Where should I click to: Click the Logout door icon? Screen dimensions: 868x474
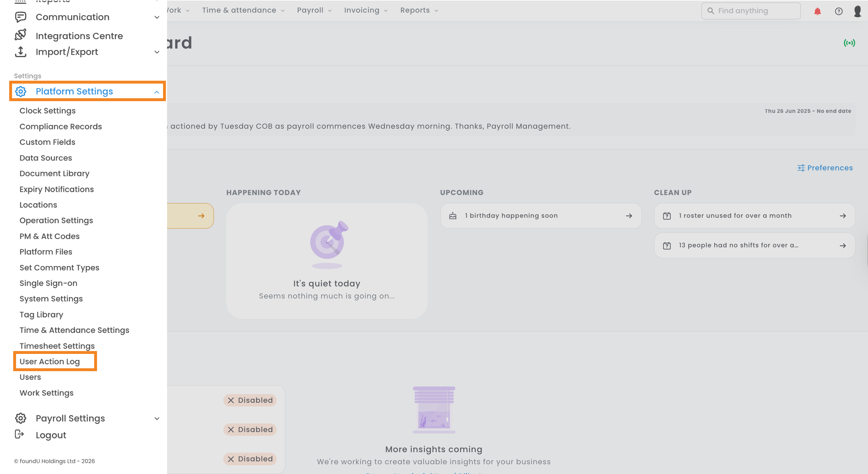(x=20, y=434)
